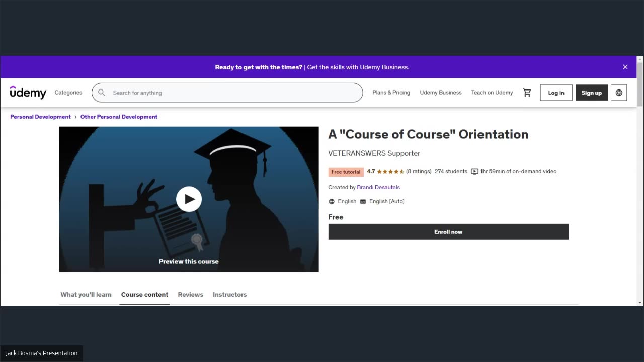
Task: Click the breadcrumb chevron separator
Action: pos(75,117)
